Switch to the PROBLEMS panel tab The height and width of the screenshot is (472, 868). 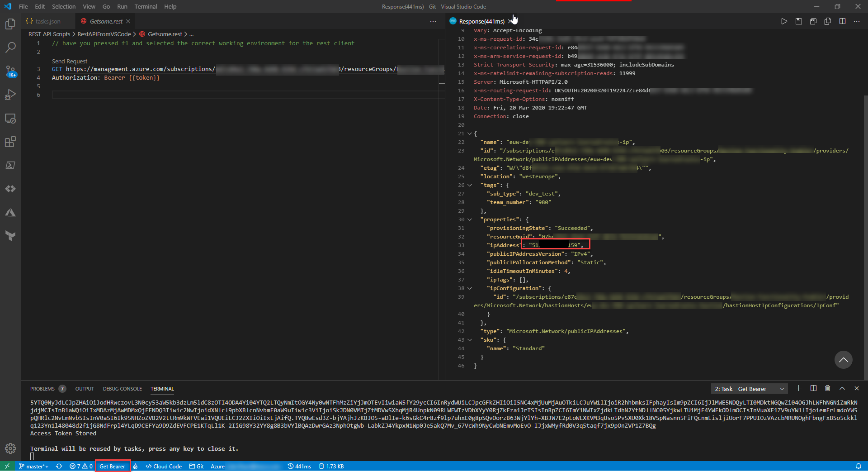click(x=47, y=389)
